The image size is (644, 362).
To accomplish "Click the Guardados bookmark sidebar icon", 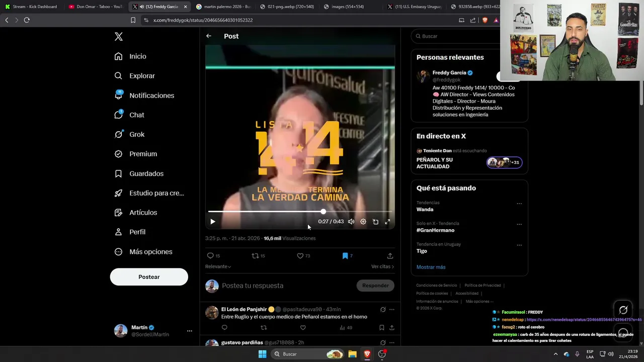I will (118, 173).
